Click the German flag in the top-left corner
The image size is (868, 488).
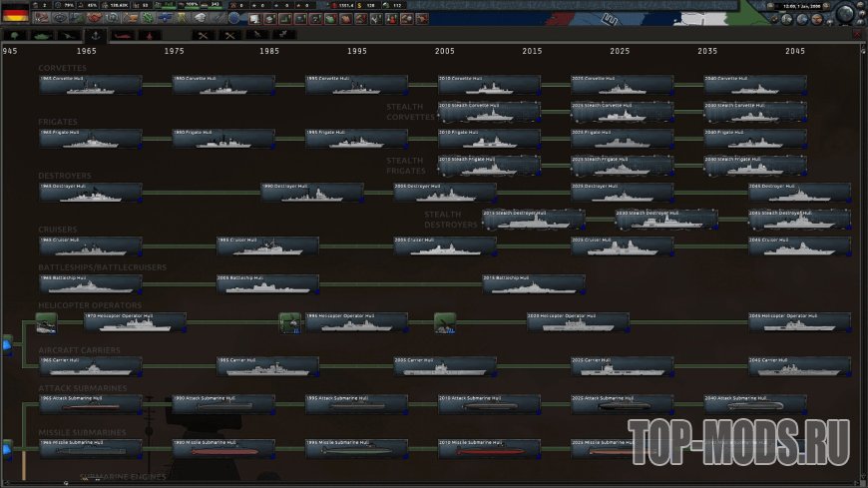click(14, 14)
